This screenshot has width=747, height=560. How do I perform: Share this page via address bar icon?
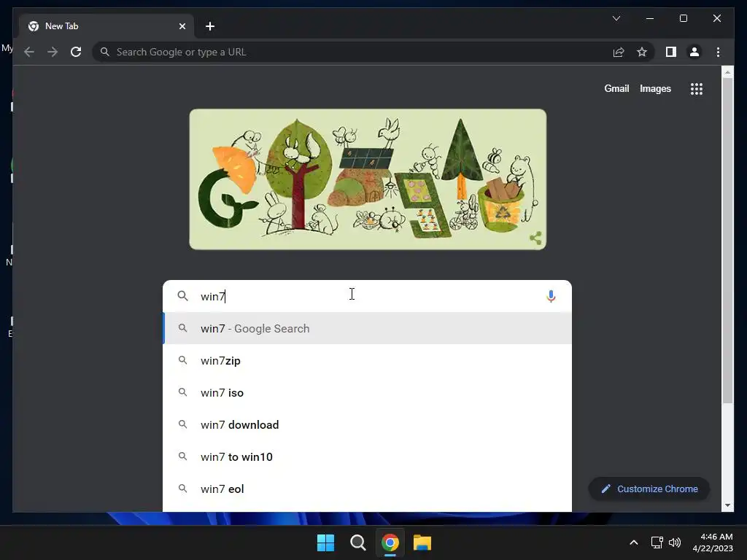619,52
